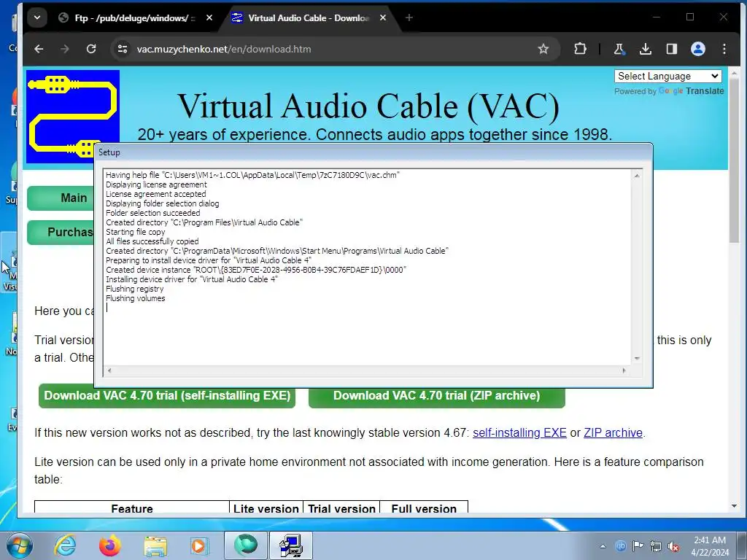Screen dimensions: 747x560
Task: Select the 'License agreement accepted' log line
Action: coord(156,194)
